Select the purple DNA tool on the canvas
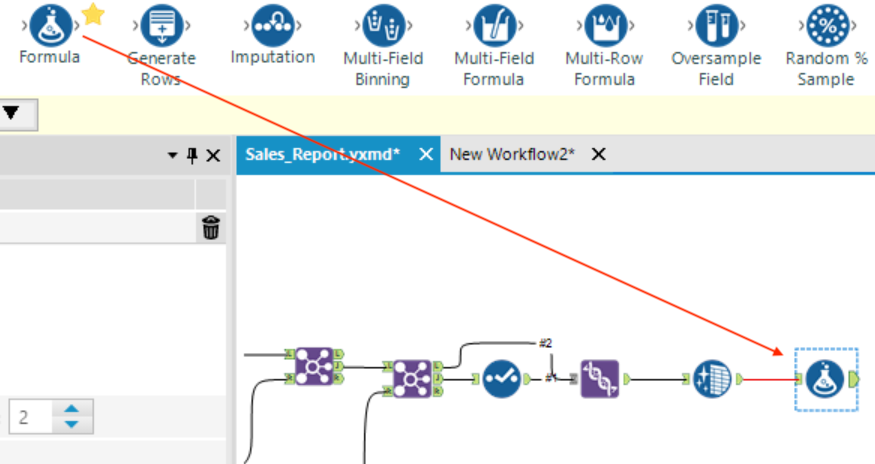The image size is (875, 464). click(600, 379)
